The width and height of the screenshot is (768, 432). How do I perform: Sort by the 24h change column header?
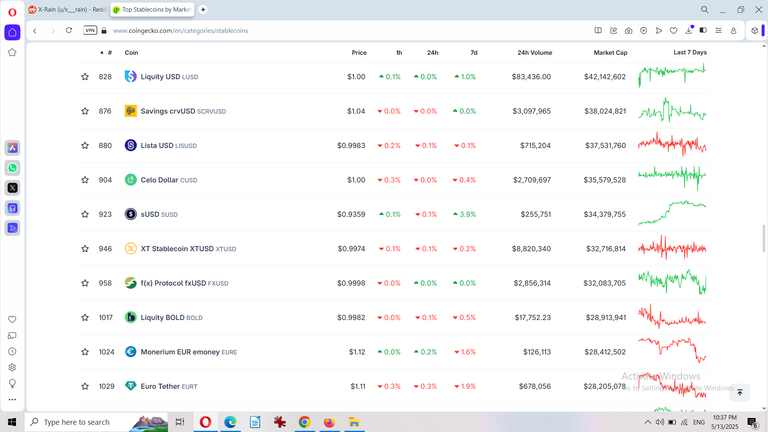tap(432, 52)
